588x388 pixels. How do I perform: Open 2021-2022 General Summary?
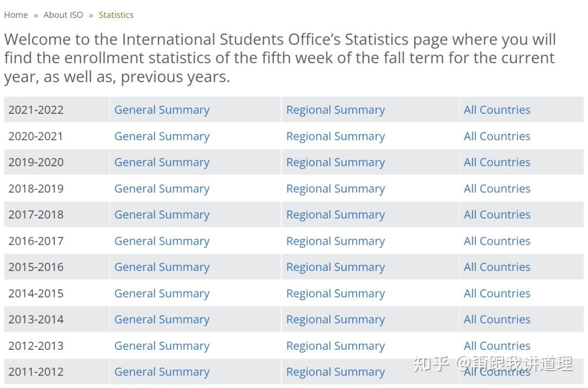point(162,110)
